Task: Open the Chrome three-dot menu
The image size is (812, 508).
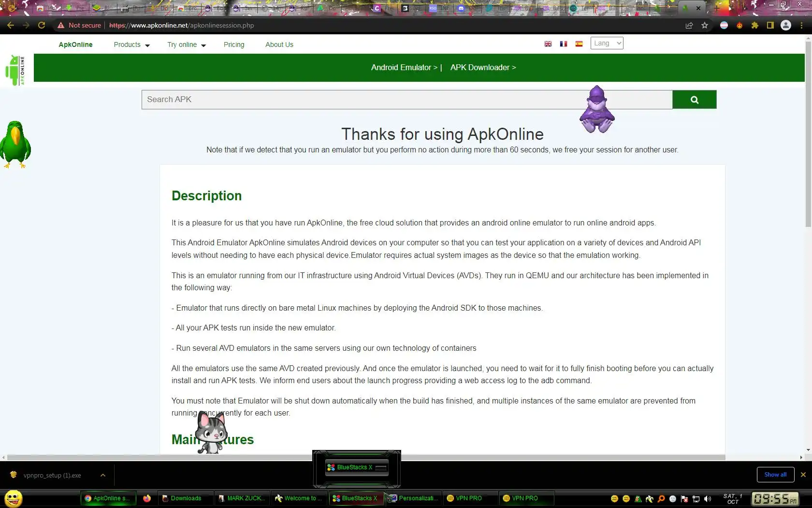Action: tap(801, 25)
